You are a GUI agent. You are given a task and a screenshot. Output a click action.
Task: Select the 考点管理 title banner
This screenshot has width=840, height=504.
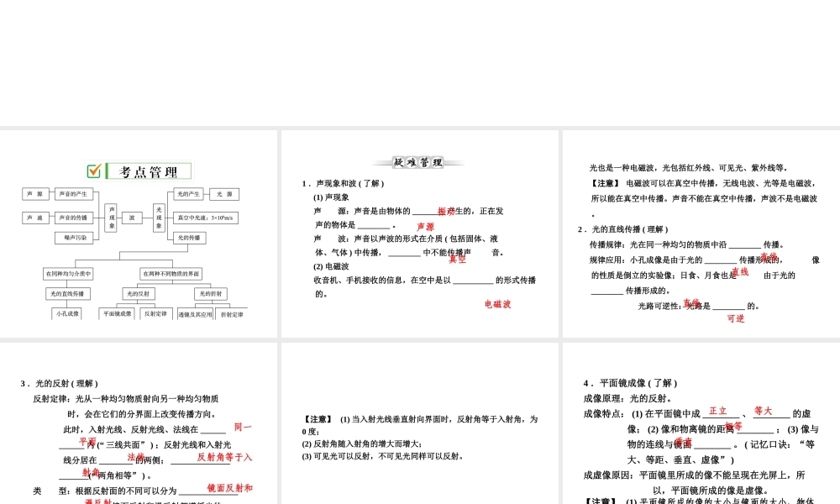click(x=139, y=171)
